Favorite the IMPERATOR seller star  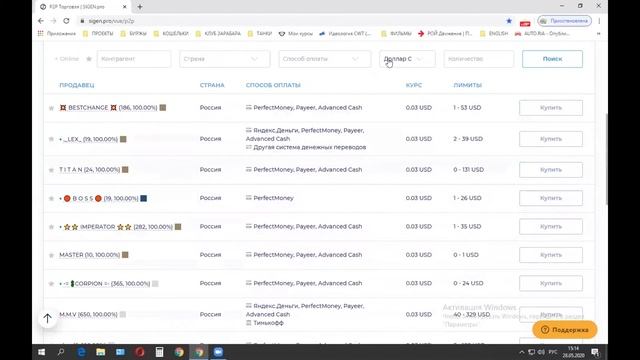click(51, 227)
